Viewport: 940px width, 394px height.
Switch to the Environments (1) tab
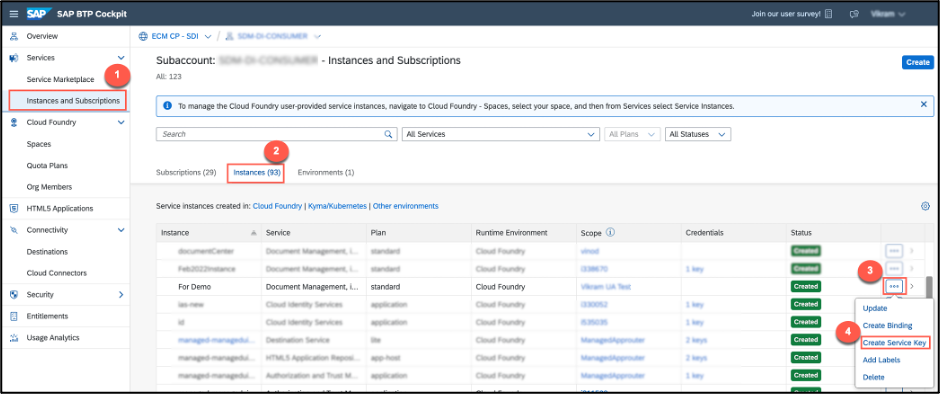pyautogui.click(x=326, y=173)
